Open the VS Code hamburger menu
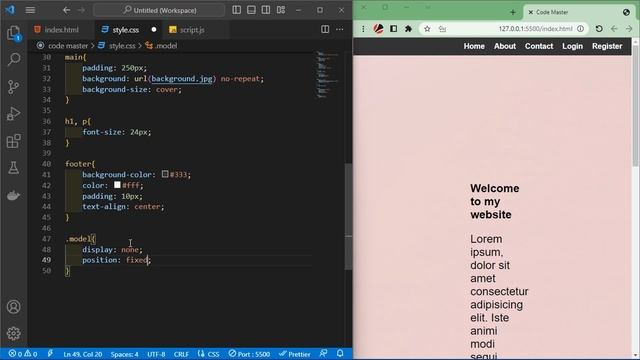The height and width of the screenshot is (360, 640). [x=30, y=10]
